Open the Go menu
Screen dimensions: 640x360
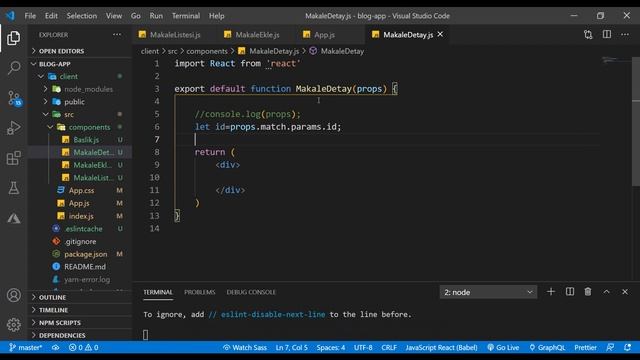(136, 16)
